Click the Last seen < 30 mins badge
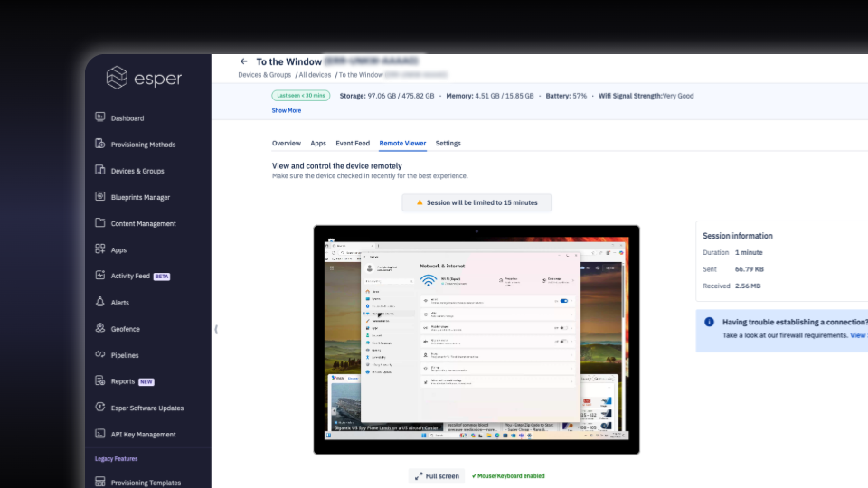Screen dimensions: 868x488 (300, 95)
